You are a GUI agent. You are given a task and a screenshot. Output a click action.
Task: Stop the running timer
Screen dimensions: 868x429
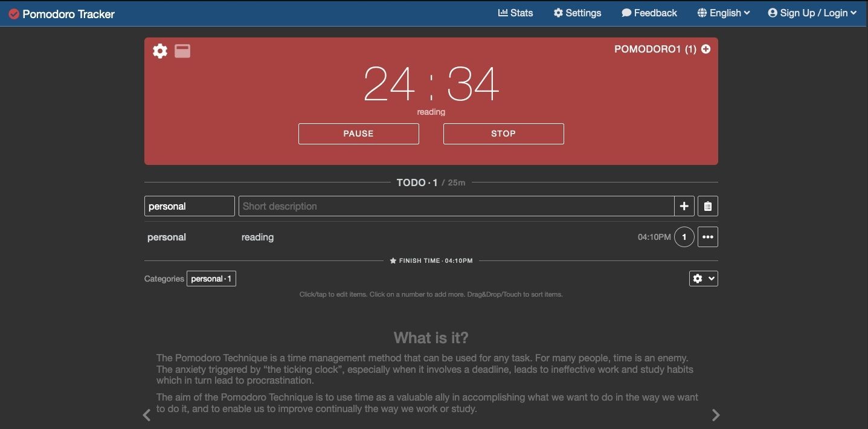(x=504, y=134)
